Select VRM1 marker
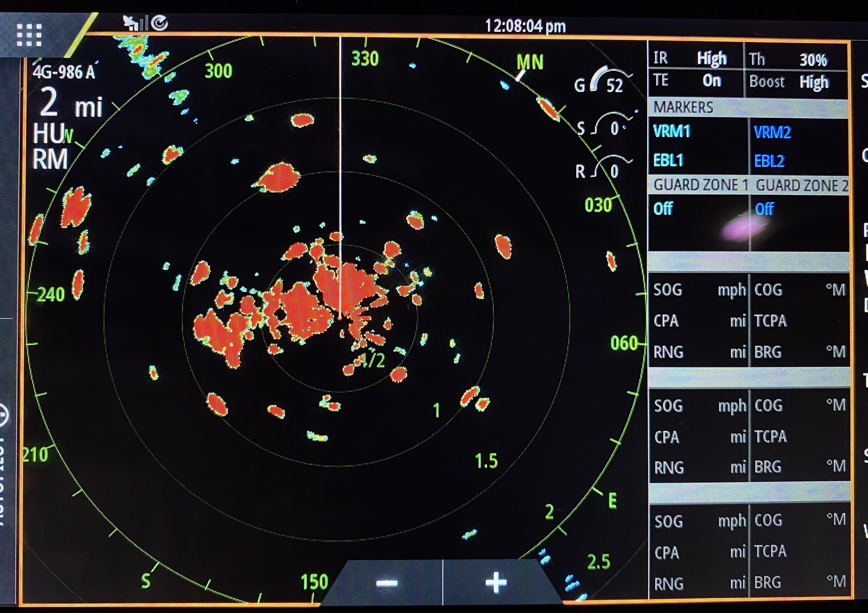This screenshot has height=613, width=868. (x=672, y=131)
